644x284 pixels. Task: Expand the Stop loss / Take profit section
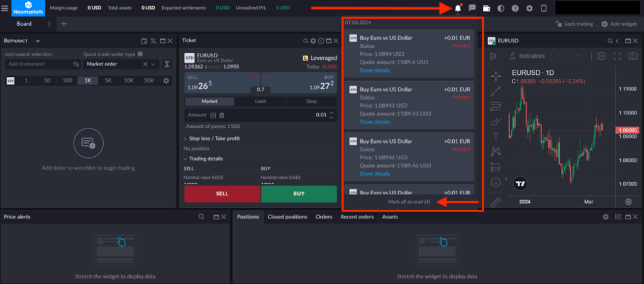pos(214,139)
